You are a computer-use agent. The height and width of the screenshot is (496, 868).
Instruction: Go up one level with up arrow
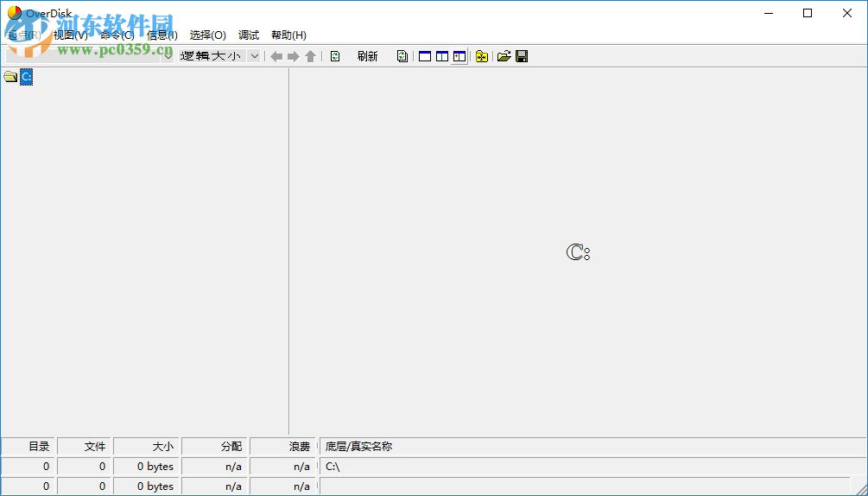pyautogui.click(x=311, y=56)
